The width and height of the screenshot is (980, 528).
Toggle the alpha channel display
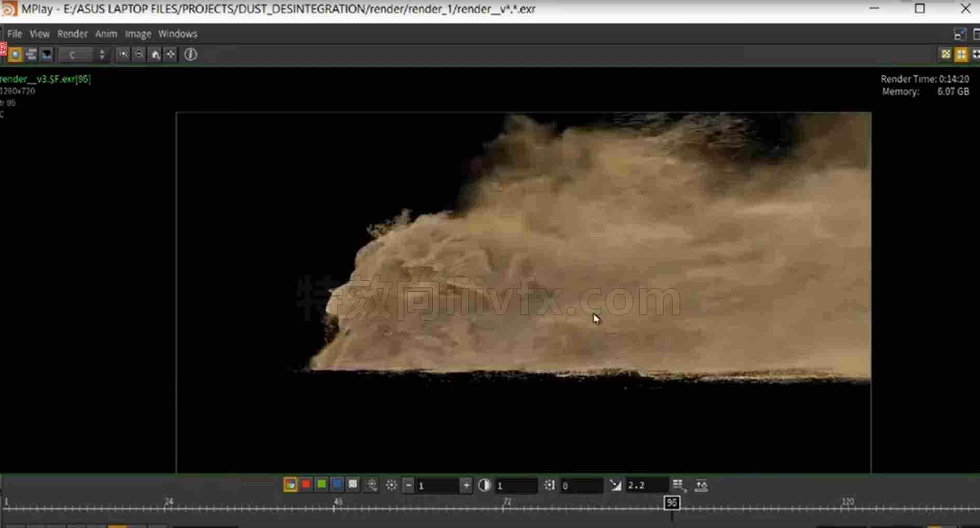tap(353, 485)
